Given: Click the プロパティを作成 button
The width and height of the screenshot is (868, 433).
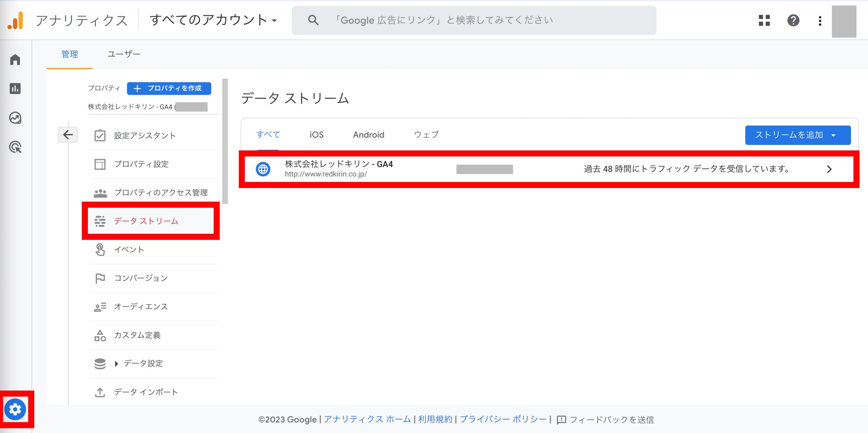Looking at the screenshot, I should pyautogui.click(x=169, y=88).
